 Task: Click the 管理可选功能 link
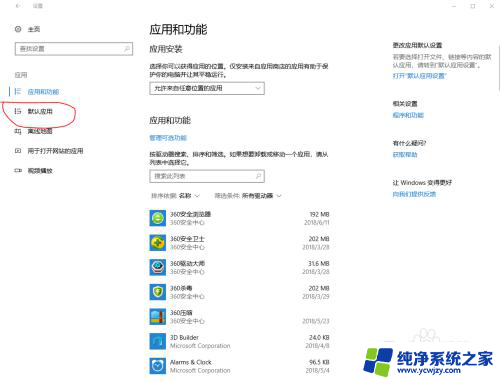click(x=168, y=138)
